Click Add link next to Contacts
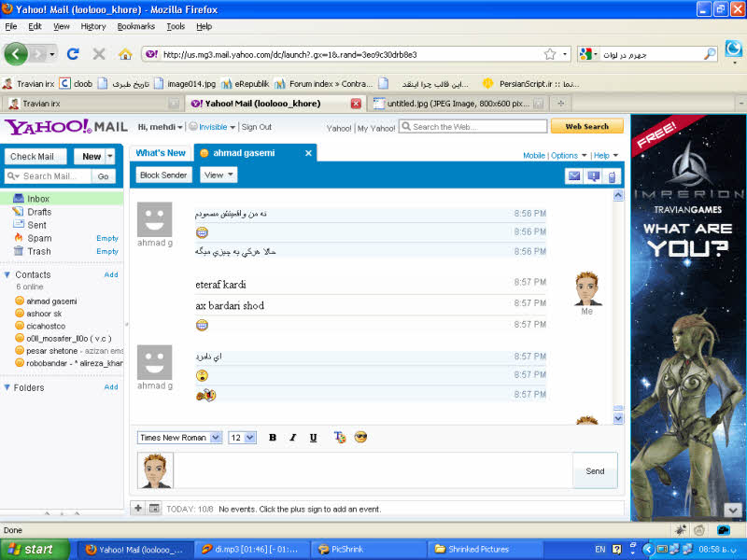The width and height of the screenshot is (747, 560). coord(111,274)
